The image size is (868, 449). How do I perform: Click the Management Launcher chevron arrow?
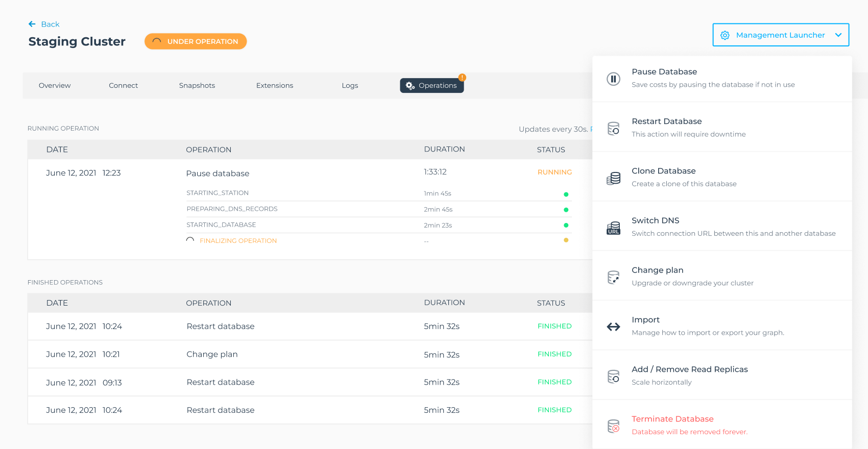[838, 35]
